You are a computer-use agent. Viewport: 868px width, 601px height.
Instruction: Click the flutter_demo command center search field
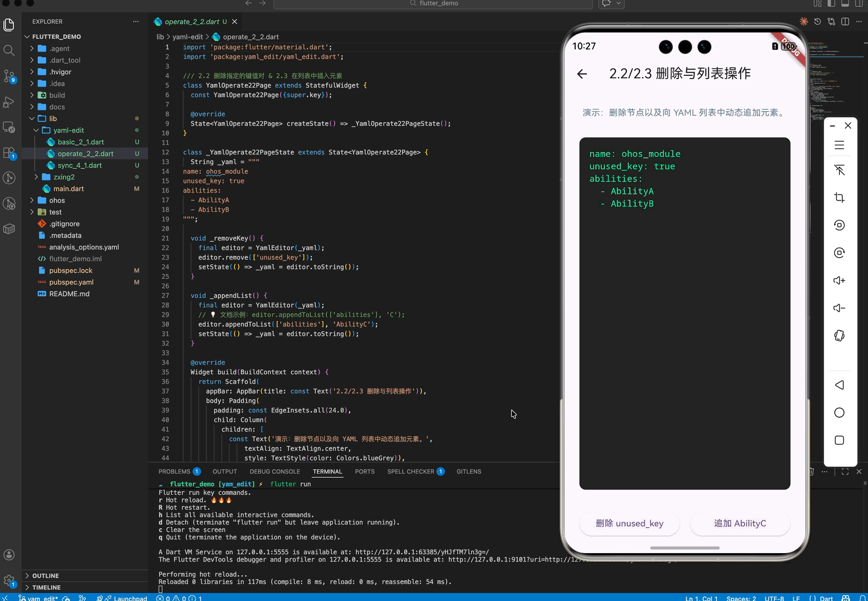pyautogui.click(x=433, y=4)
